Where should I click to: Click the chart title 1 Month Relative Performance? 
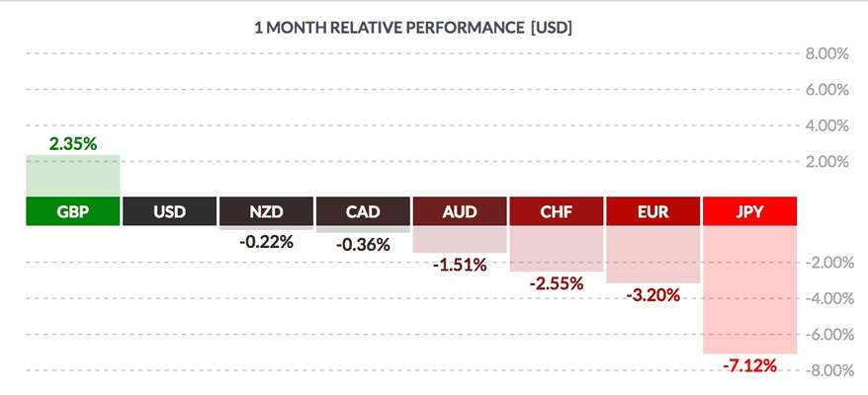coord(413,28)
